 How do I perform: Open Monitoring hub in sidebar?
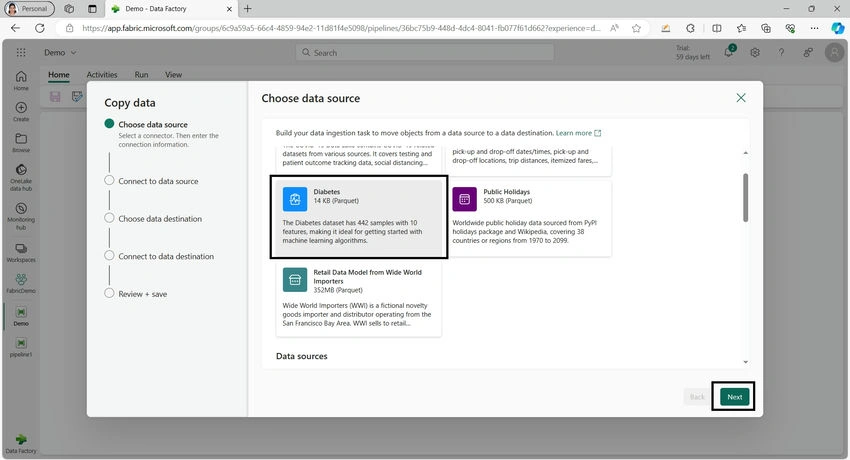pos(21,216)
